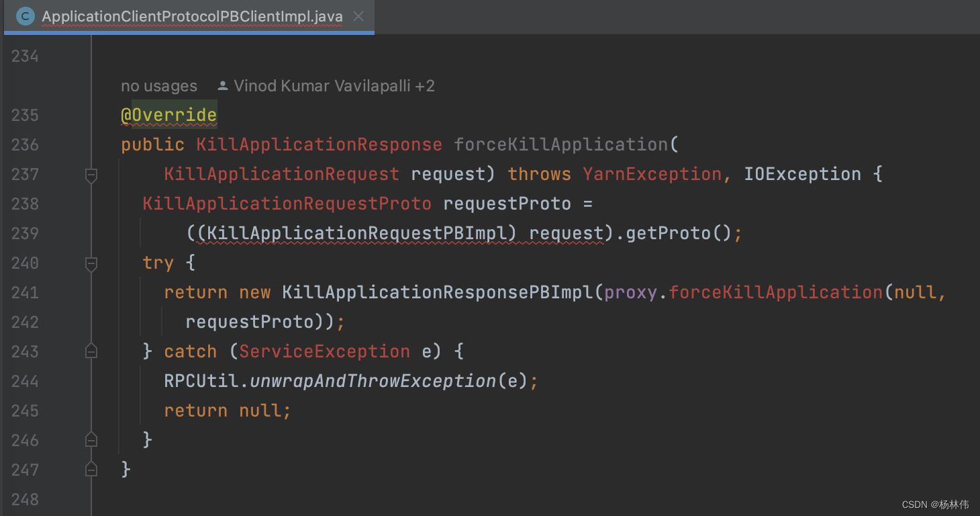Viewport: 980px width, 516px height.
Task: Click the KillApplicationRequestProto type on line 238
Action: pos(287,204)
